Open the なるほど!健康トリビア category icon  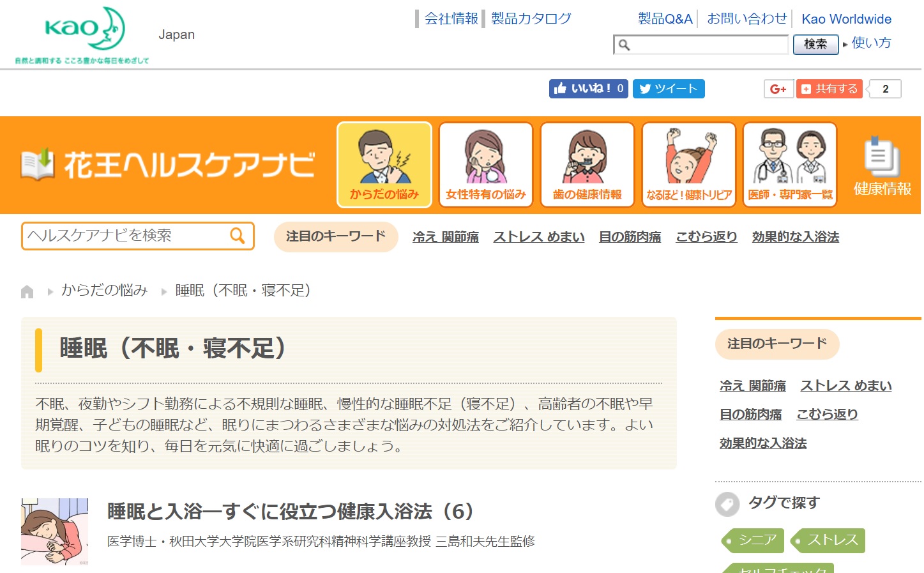tap(688, 165)
